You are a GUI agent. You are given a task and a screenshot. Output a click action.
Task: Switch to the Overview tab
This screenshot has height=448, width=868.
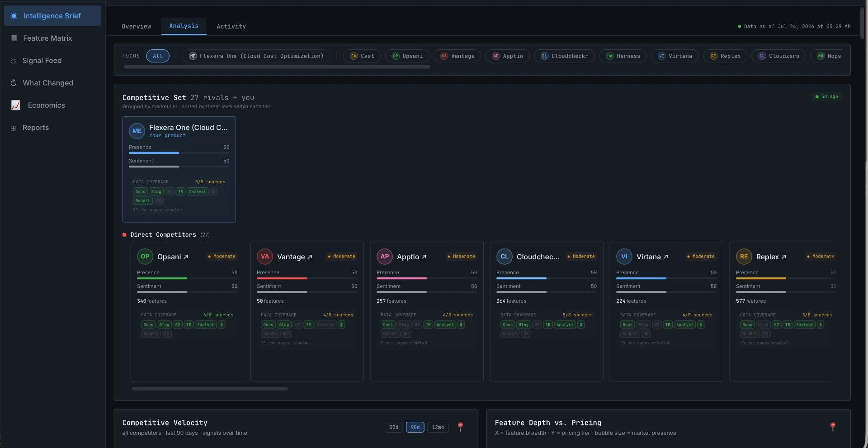[x=137, y=26]
